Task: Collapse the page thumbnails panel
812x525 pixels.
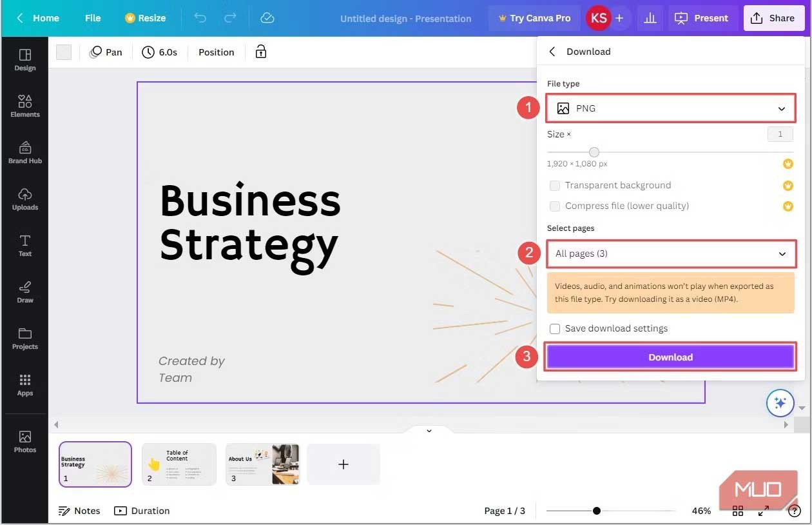Action: click(x=427, y=430)
